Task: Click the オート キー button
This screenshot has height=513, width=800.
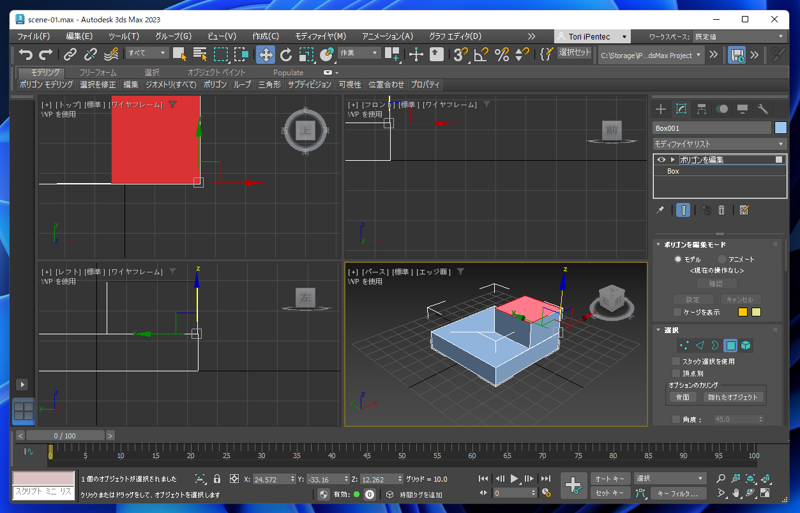Action: 609,478
